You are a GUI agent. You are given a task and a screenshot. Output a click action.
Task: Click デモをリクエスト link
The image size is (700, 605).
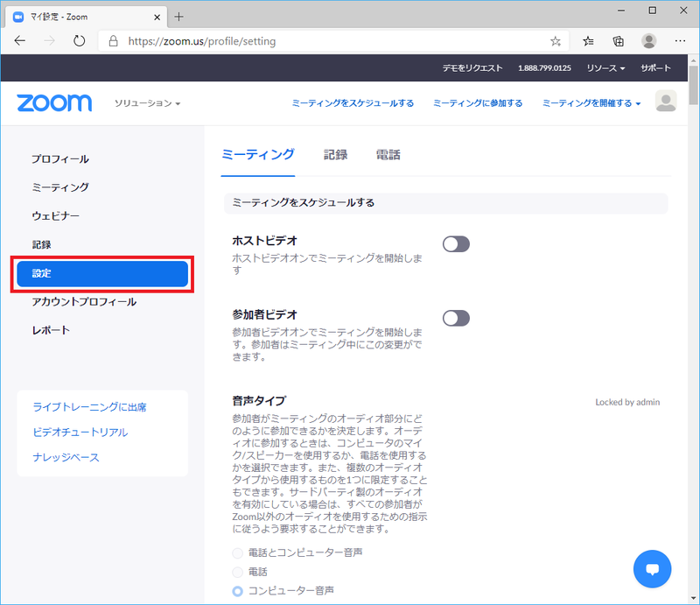(x=472, y=68)
